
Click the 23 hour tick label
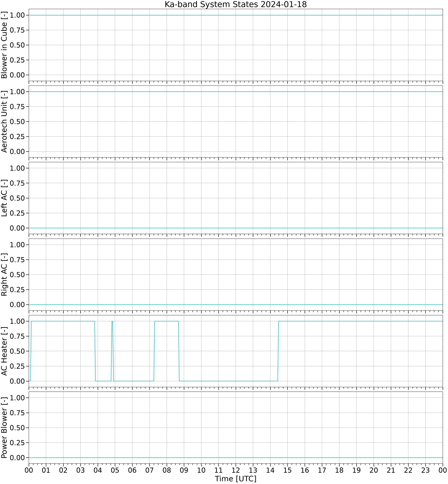pos(425,470)
